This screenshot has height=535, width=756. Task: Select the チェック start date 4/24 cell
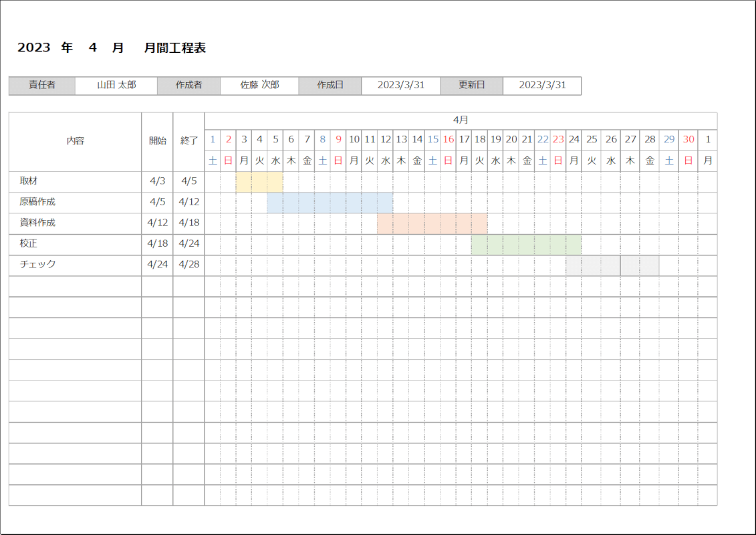(158, 265)
